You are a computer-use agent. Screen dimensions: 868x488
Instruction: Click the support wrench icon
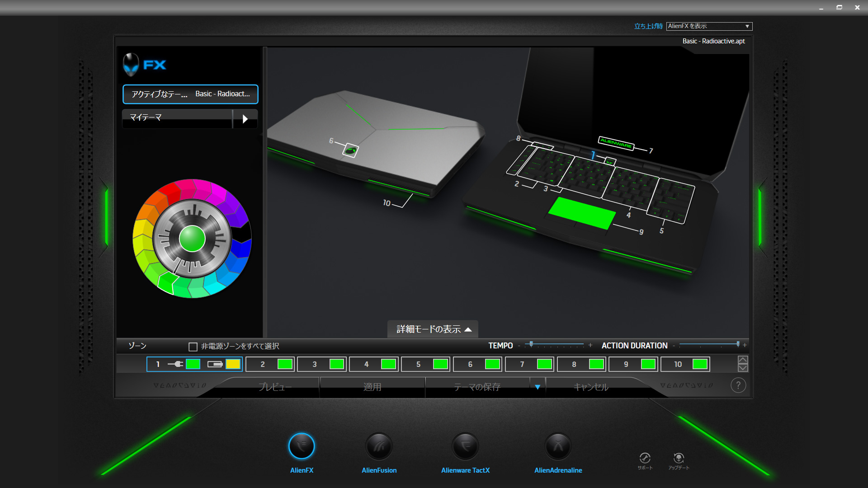645,458
